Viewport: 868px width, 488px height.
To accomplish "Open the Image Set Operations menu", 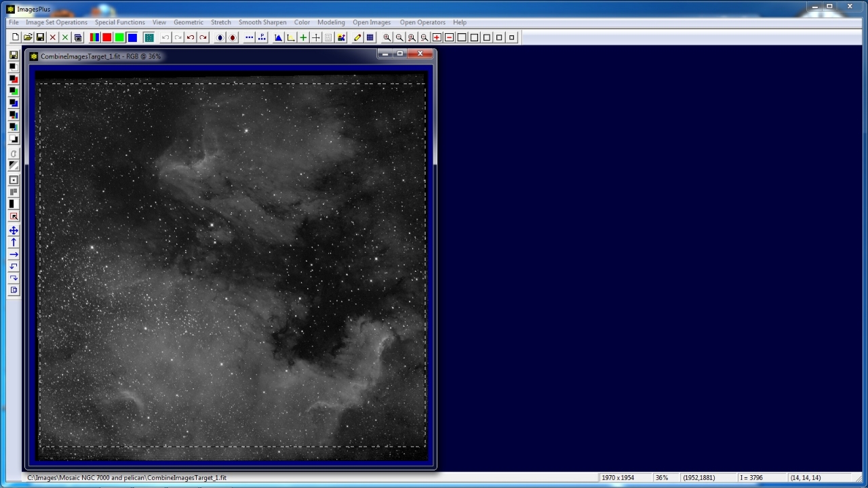I will pos(56,22).
